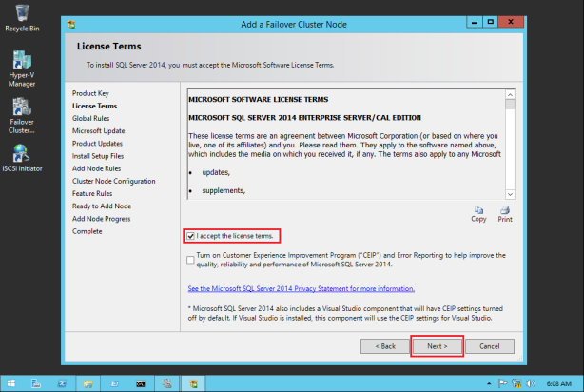Click the Print license terms icon

tap(505, 214)
